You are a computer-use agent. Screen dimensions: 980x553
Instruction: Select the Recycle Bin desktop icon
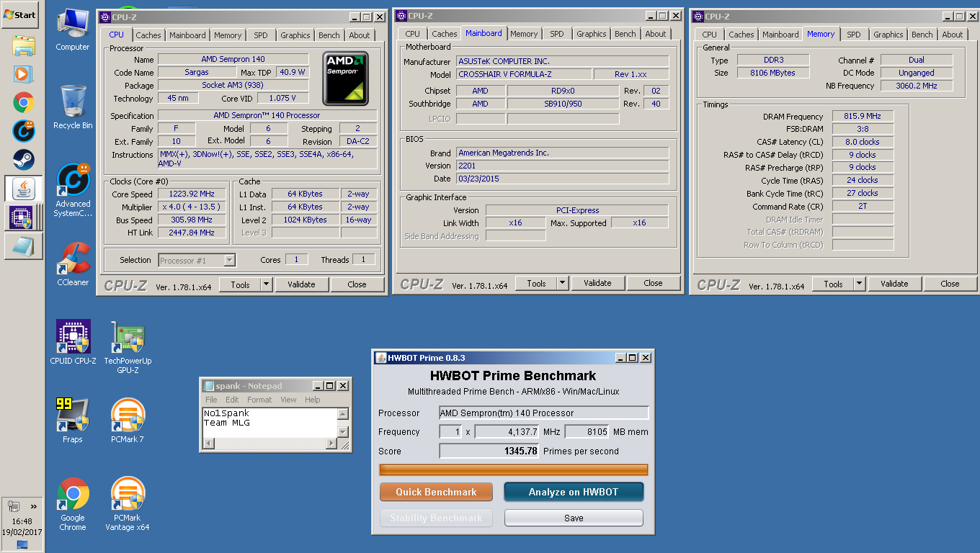[73, 108]
